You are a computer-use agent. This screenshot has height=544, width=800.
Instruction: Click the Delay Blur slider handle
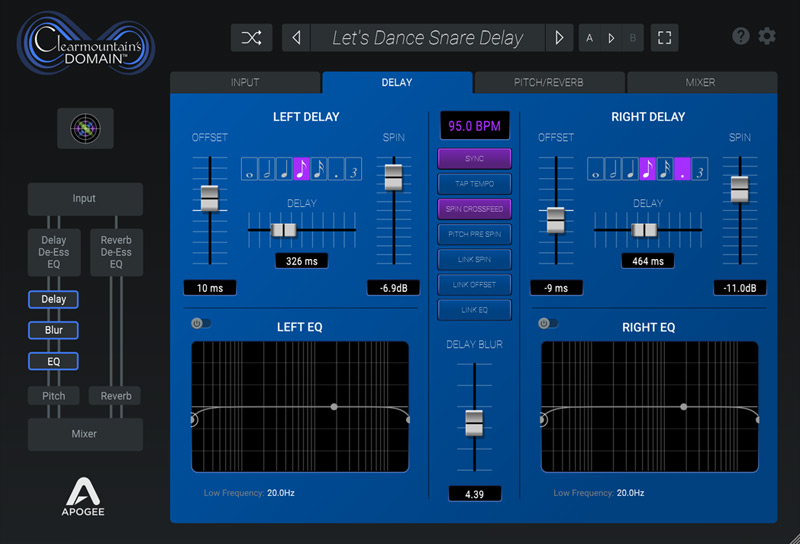474,422
